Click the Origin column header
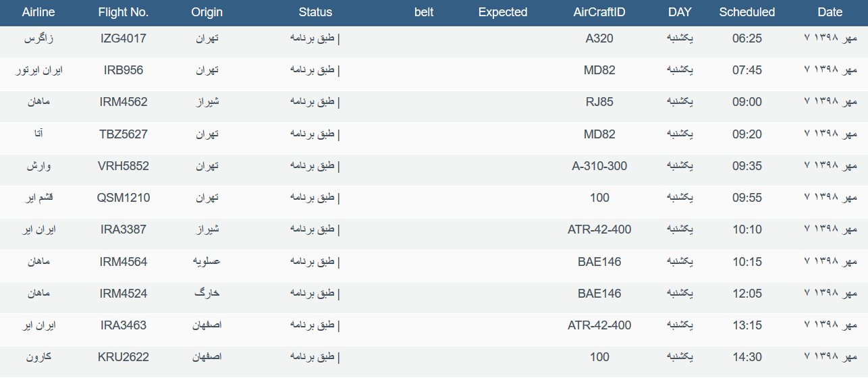The width and height of the screenshot is (868, 378). pyautogui.click(x=207, y=12)
